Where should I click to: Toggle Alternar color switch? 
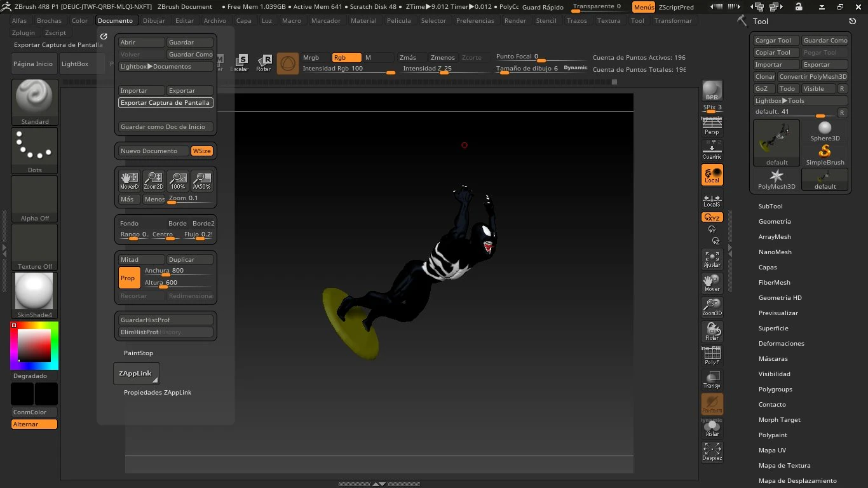(x=34, y=424)
